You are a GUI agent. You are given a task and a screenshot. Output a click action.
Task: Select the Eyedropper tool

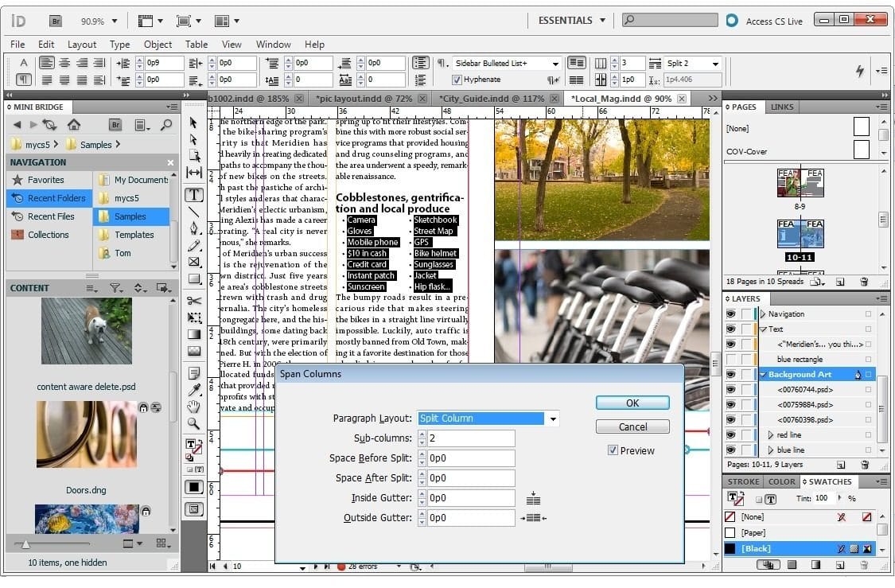click(x=194, y=389)
